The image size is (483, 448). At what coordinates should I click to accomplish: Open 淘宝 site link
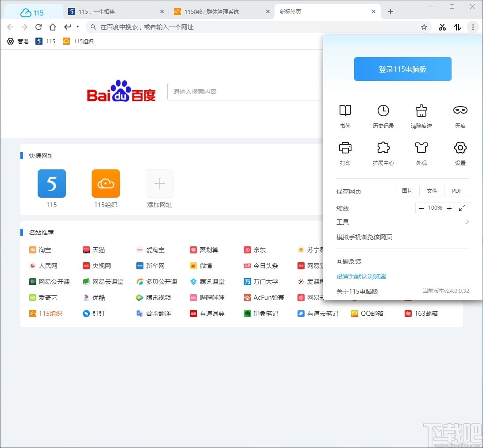pyautogui.click(x=40, y=250)
